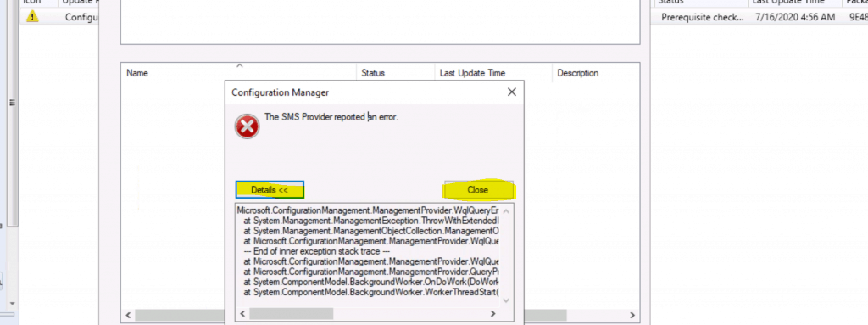The height and width of the screenshot is (325, 868).
Task: Click the WqlQueryEr... first stack trace line
Action: (368, 210)
